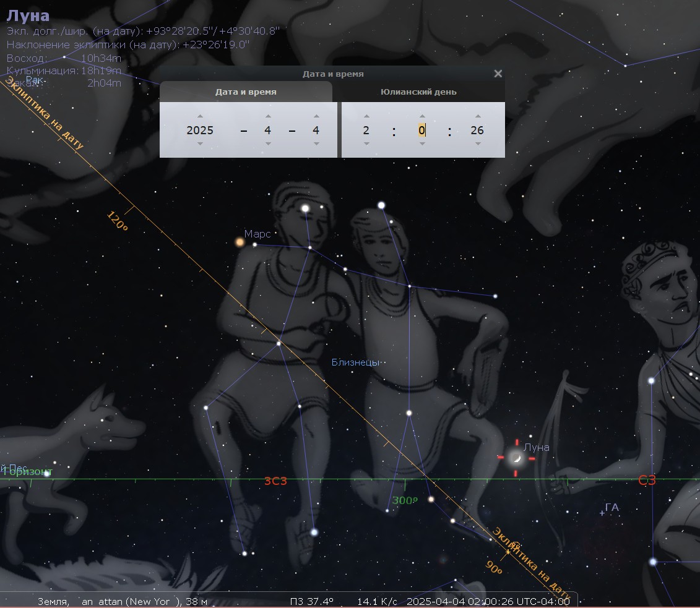This screenshot has width=700, height=608.
Task: Click the ЗСЗ compass direction marker
Action: point(275,481)
